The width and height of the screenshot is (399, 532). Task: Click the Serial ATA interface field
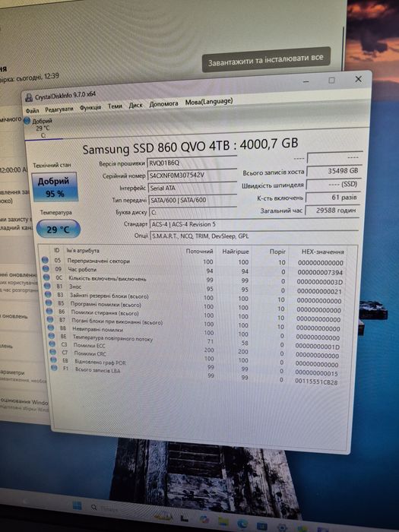point(192,187)
